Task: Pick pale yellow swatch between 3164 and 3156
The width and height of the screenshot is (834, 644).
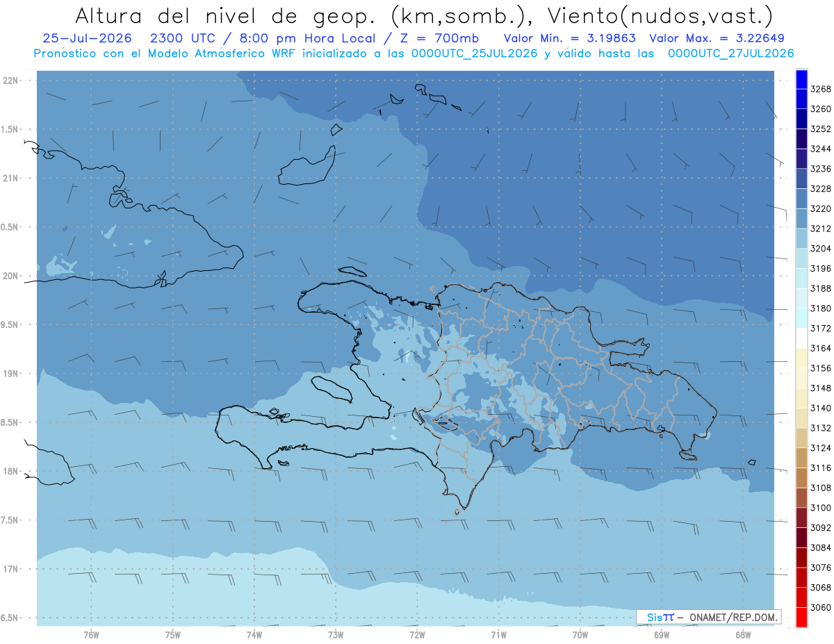Action: [x=801, y=358]
